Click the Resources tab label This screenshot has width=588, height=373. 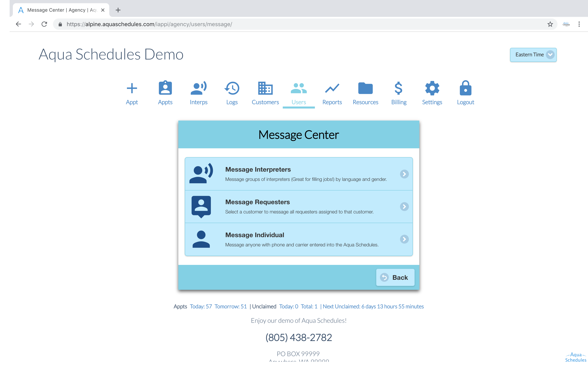coord(365,102)
